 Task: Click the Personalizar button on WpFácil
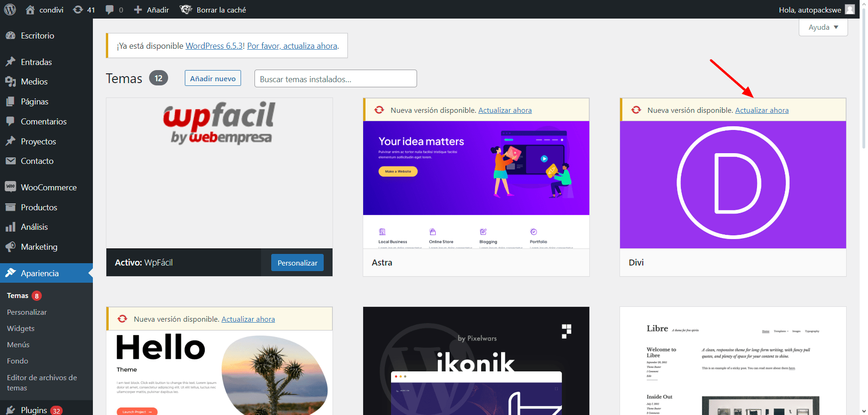pos(297,263)
